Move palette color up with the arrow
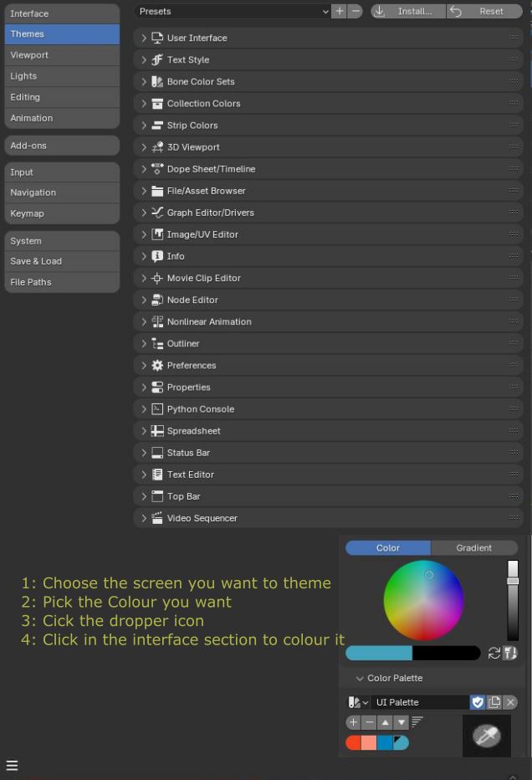 click(x=386, y=721)
